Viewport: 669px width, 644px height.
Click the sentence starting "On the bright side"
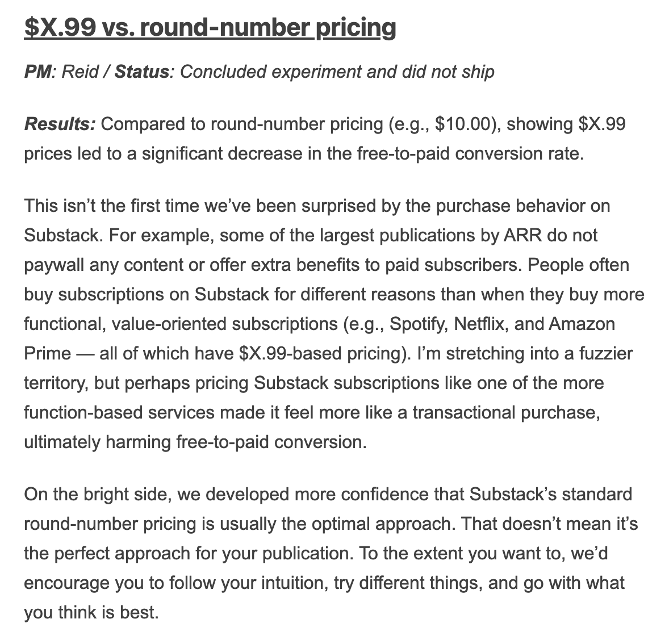tap(227, 494)
